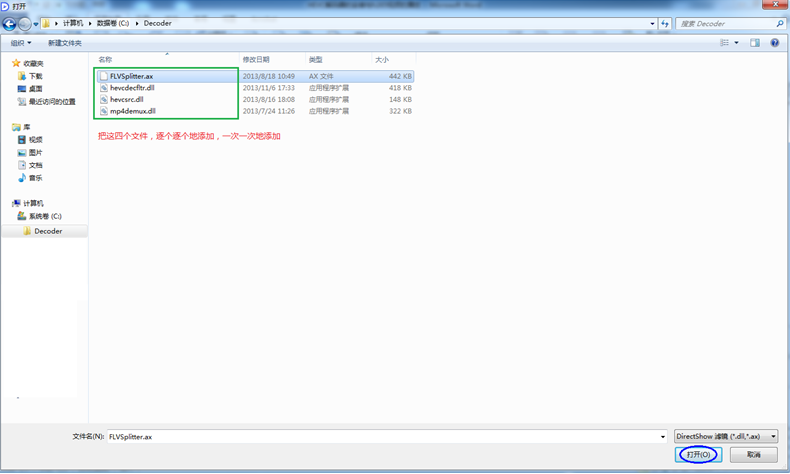Open the 音乐 (Music) library
Image resolution: width=790 pixels, height=474 pixels.
pyautogui.click(x=36, y=178)
